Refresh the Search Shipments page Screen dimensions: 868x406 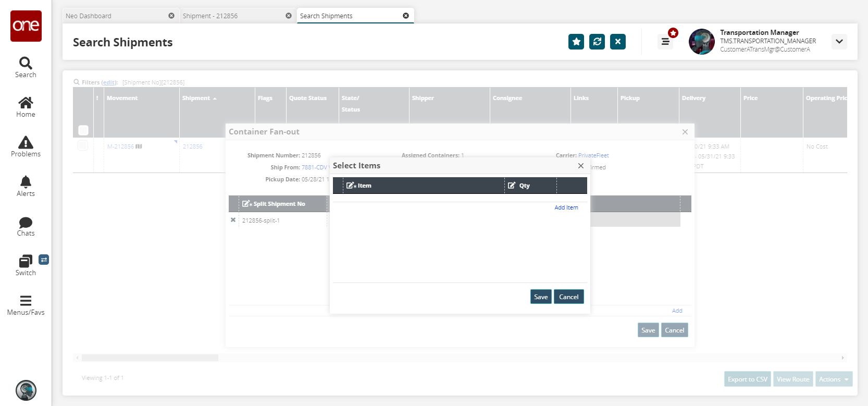pos(597,42)
